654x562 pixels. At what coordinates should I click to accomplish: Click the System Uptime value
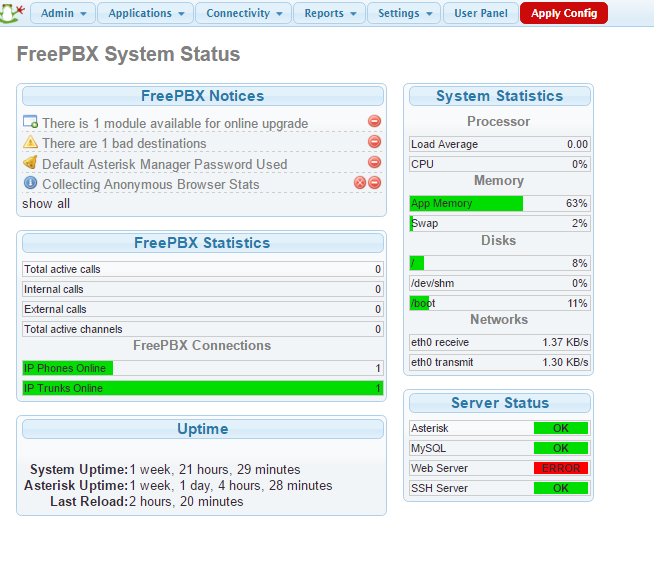pos(215,469)
